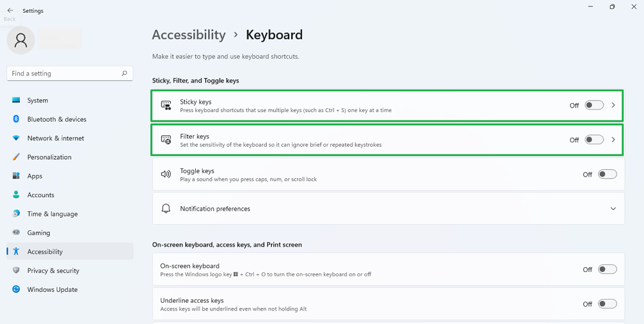The image size is (644, 324).
Task: Expand Notification preferences chevron
Action: (613, 209)
